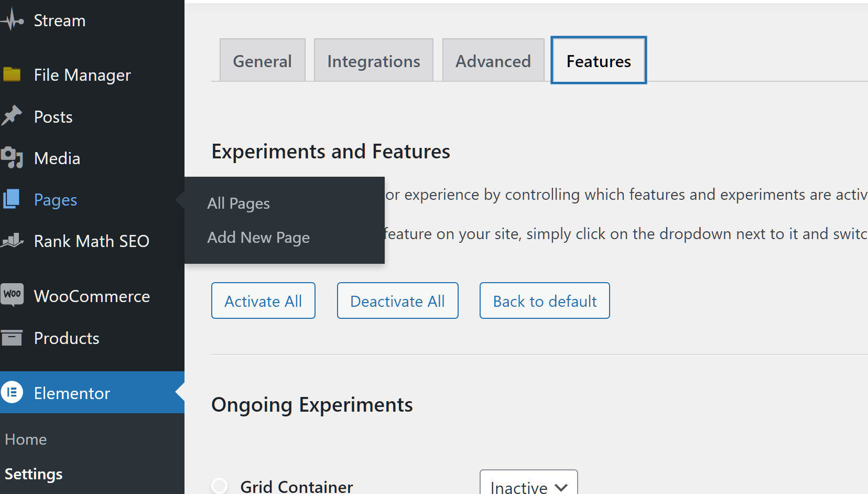Switch to the Integrations tab
Viewport: 868px width, 494px height.
tap(373, 61)
